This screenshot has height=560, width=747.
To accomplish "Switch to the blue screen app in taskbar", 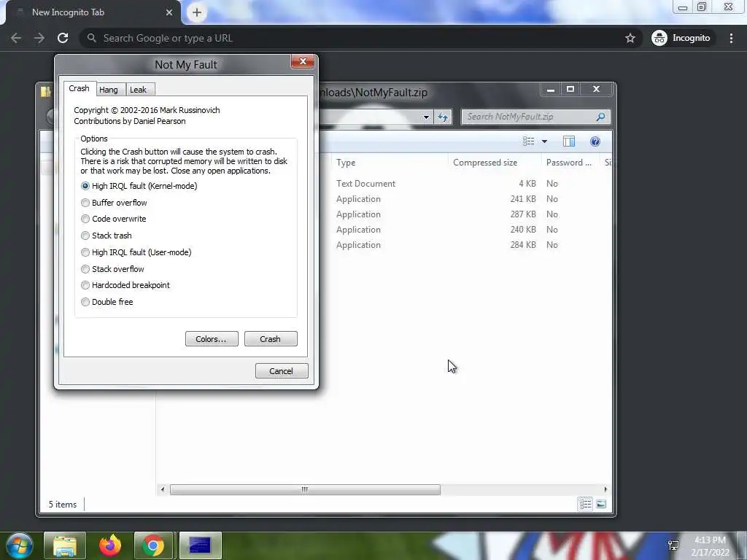I will (x=200, y=545).
